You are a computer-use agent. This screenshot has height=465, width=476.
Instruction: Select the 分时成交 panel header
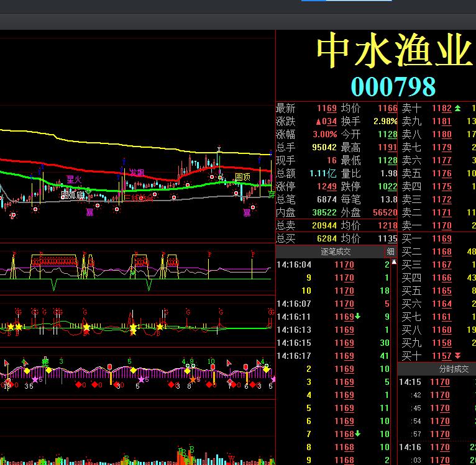tap(454, 369)
